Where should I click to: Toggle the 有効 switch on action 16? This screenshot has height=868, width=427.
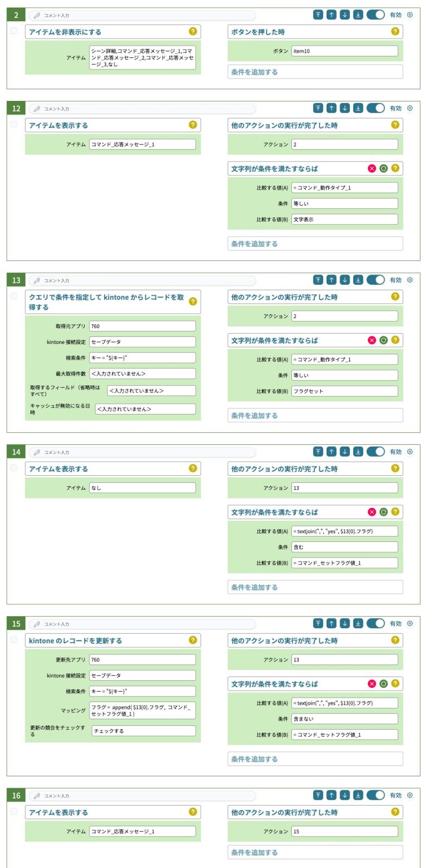coord(375,795)
